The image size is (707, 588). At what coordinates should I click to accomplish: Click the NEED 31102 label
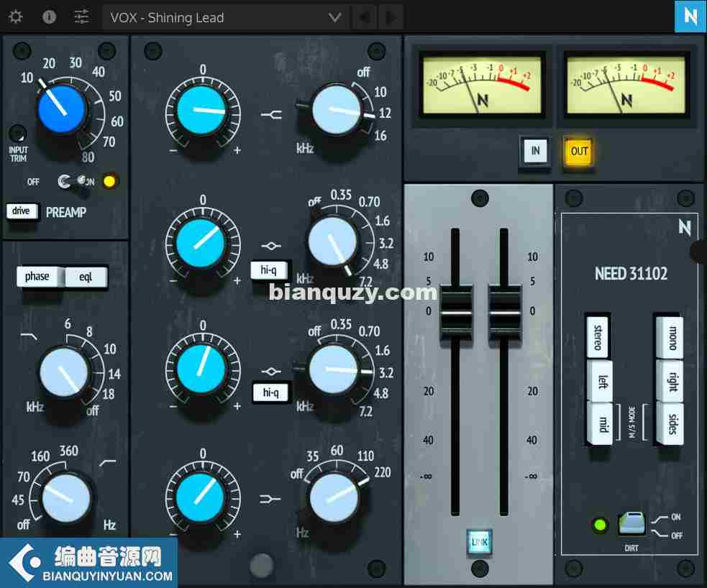631,273
